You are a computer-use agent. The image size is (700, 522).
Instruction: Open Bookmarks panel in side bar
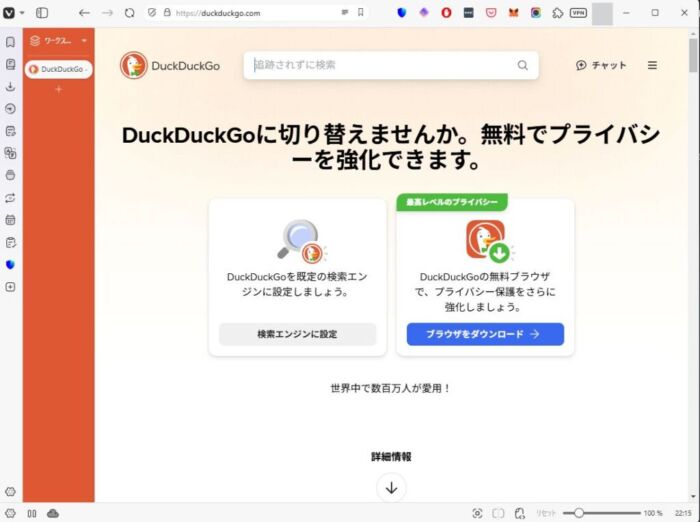coord(10,42)
